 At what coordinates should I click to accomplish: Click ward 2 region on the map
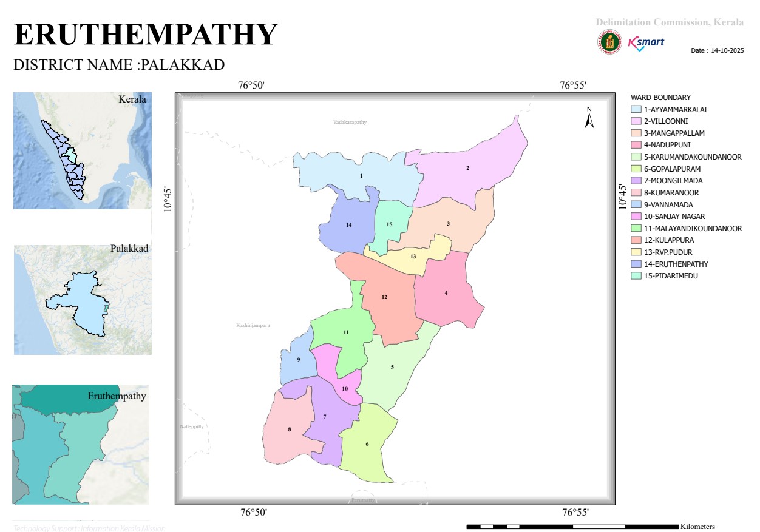point(468,168)
